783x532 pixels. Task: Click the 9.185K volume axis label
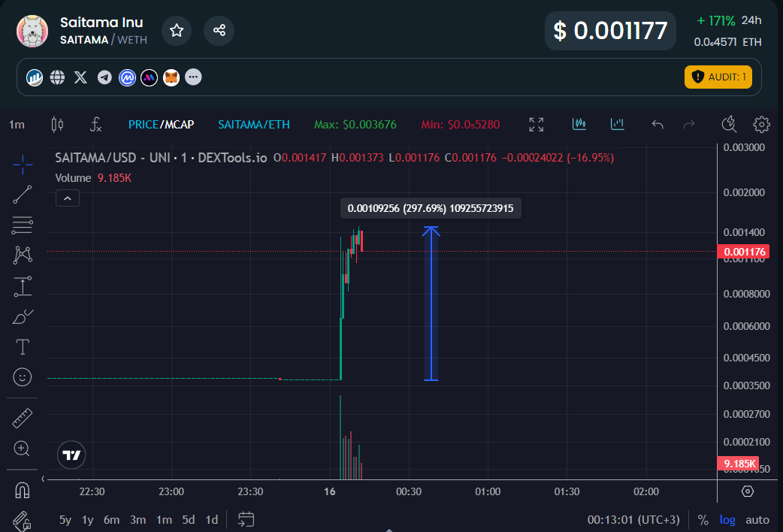(x=739, y=464)
